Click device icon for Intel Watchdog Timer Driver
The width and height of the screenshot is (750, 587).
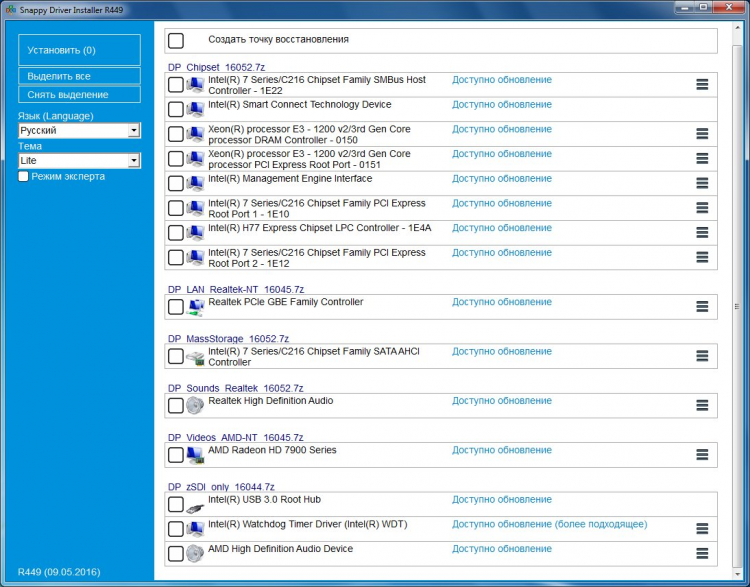[195, 529]
